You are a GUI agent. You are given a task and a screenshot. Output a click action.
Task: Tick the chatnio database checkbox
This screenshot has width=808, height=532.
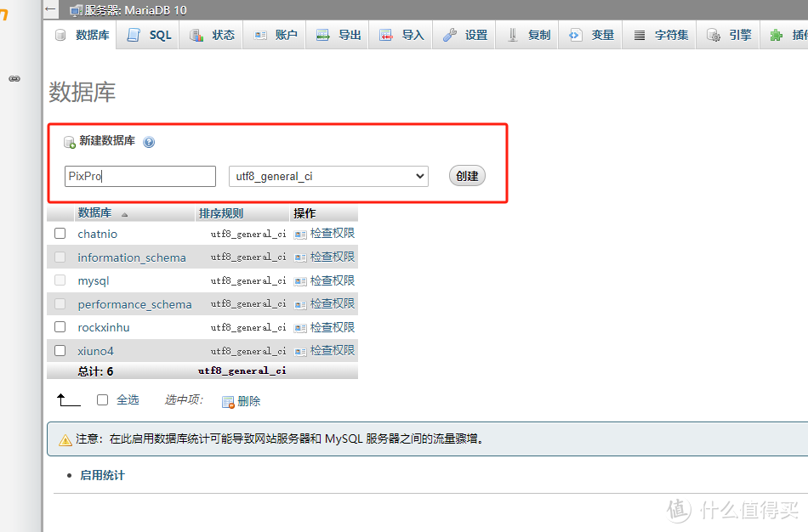tap(60, 234)
